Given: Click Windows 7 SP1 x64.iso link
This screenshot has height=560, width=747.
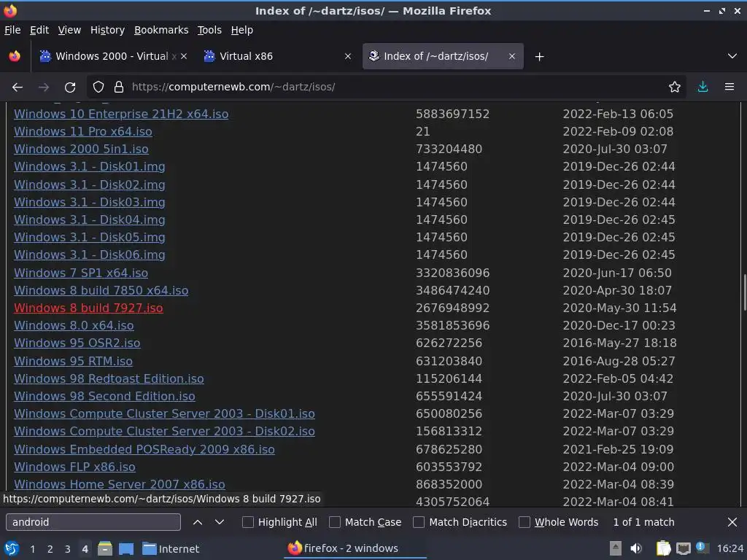Looking at the screenshot, I should [x=81, y=273].
